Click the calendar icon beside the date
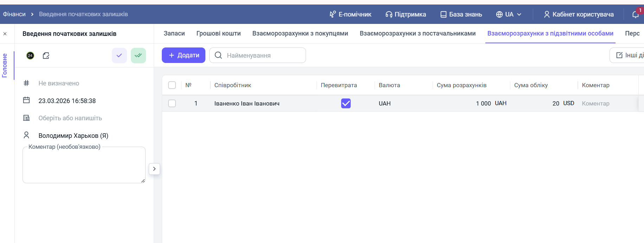644x243 pixels. click(26, 100)
